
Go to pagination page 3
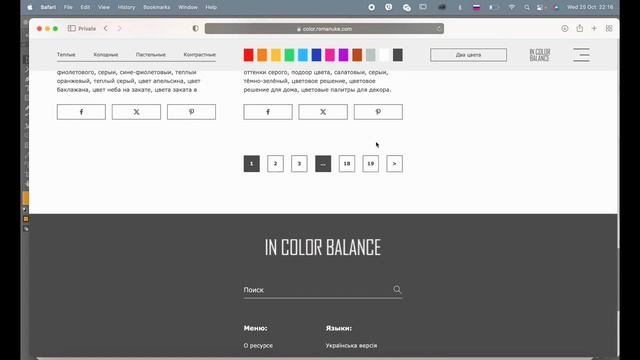pos(299,164)
